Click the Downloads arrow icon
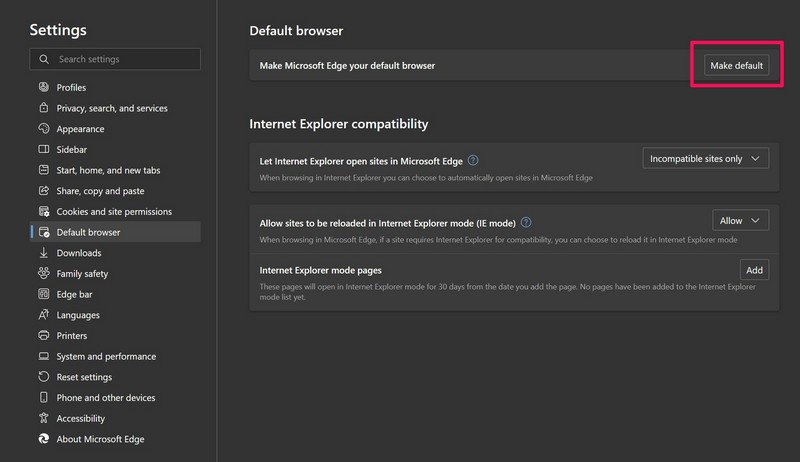The width and height of the screenshot is (800, 462). [44, 253]
